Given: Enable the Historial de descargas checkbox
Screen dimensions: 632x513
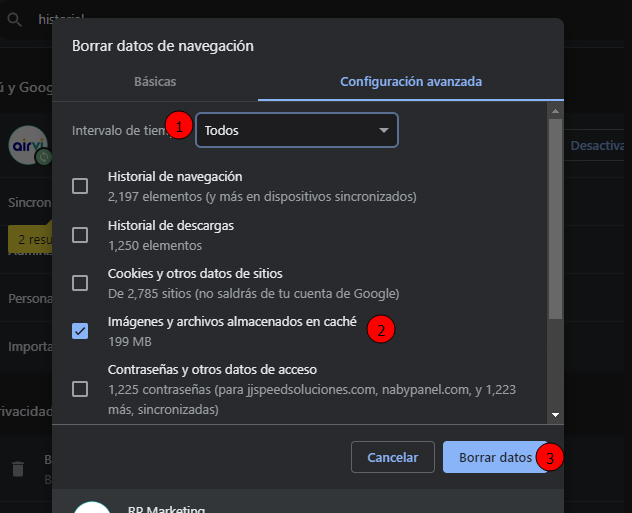Looking at the screenshot, I should tap(80, 234).
